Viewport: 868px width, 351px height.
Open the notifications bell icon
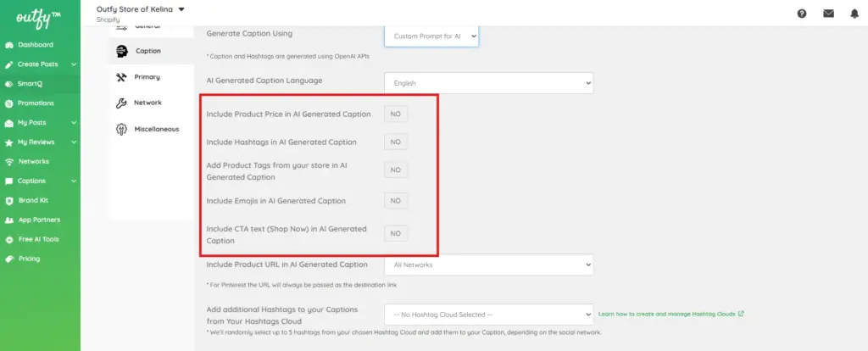(x=854, y=14)
